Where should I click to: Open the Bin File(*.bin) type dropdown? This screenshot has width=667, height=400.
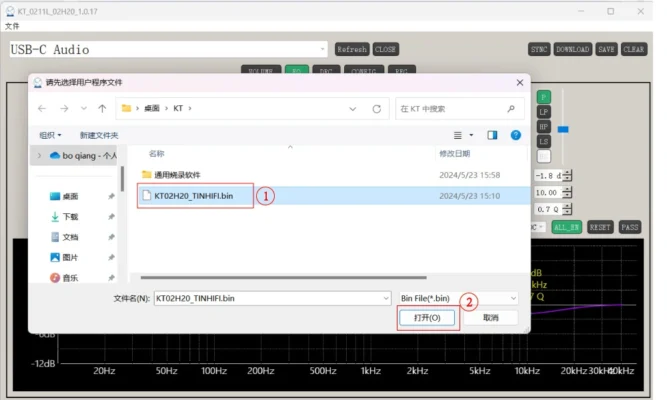click(x=459, y=298)
